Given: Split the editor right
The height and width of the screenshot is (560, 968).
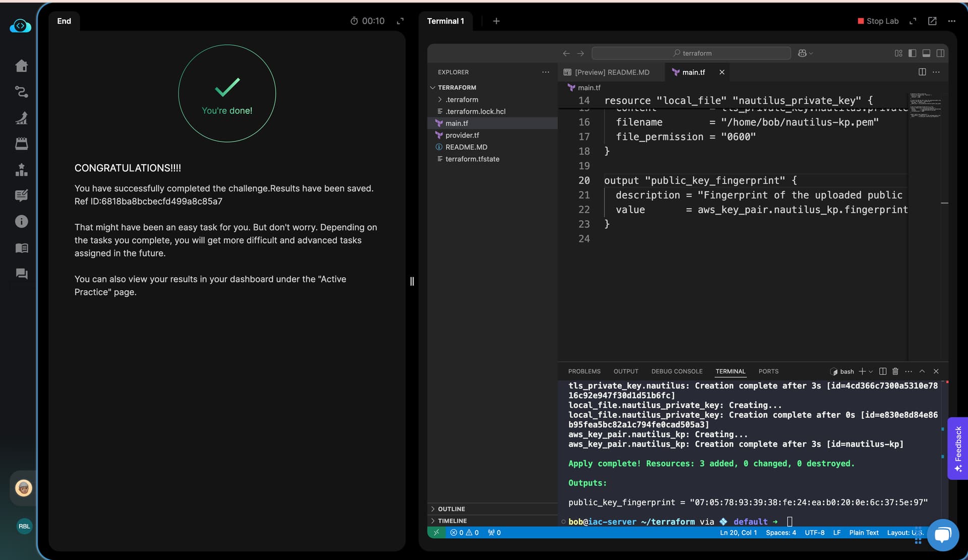Looking at the screenshot, I should [x=922, y=72].
